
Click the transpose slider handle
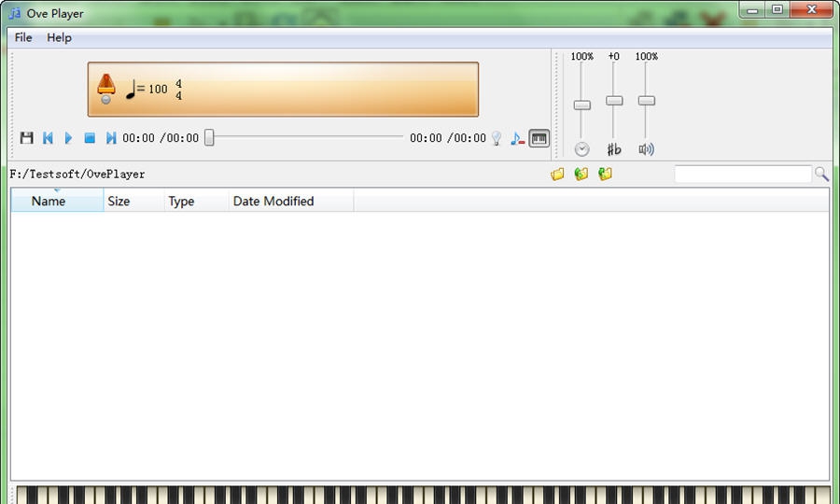point(614,100)
